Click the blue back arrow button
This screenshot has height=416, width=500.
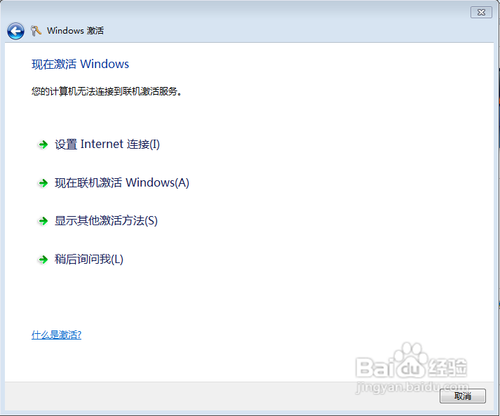point(15,31)
